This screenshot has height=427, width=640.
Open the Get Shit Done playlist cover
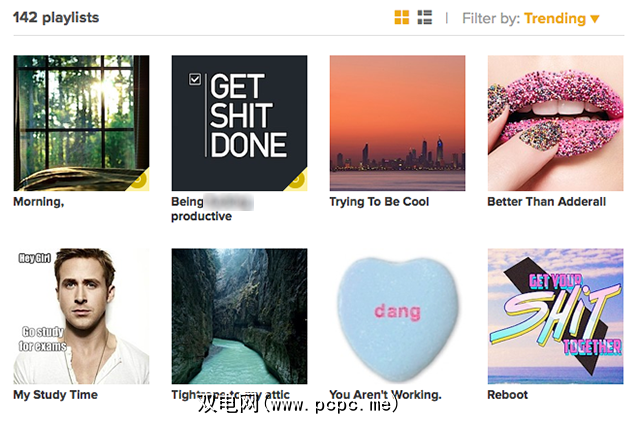[x=239, y=123]
